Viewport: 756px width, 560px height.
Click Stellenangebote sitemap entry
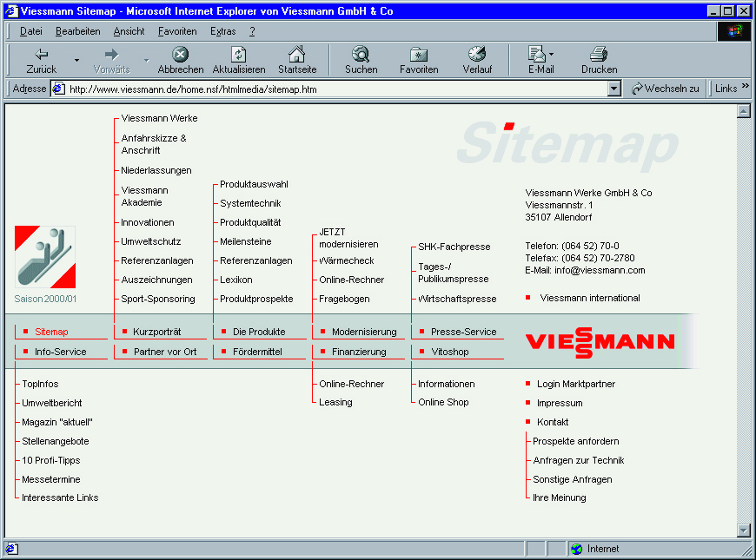coord(55,441)
